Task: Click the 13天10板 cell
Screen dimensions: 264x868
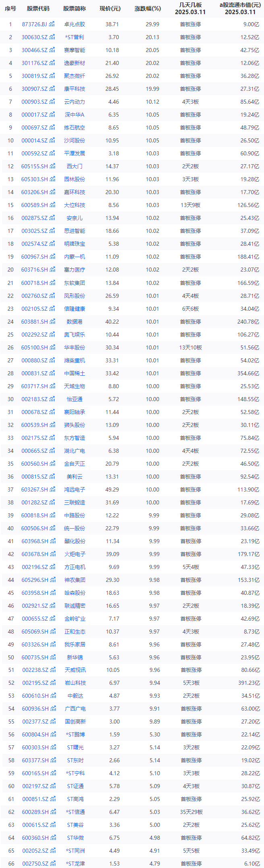Action: click(x=191, y=347)
